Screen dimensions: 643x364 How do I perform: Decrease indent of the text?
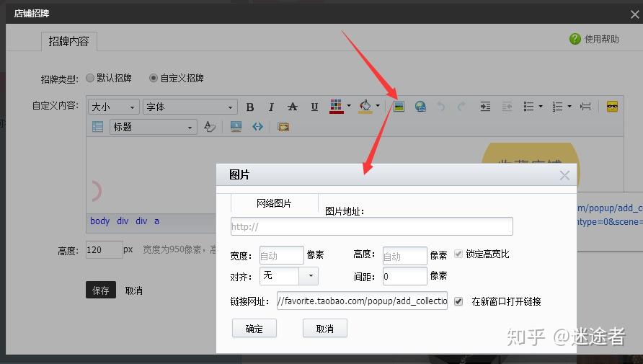pos(507,107)
